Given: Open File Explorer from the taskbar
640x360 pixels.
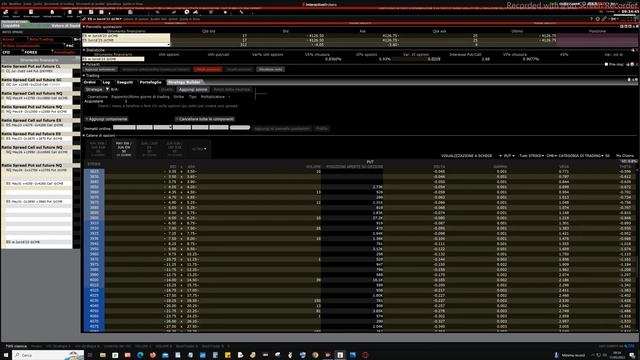Looking at the screenshot, I should coord(102,355).
